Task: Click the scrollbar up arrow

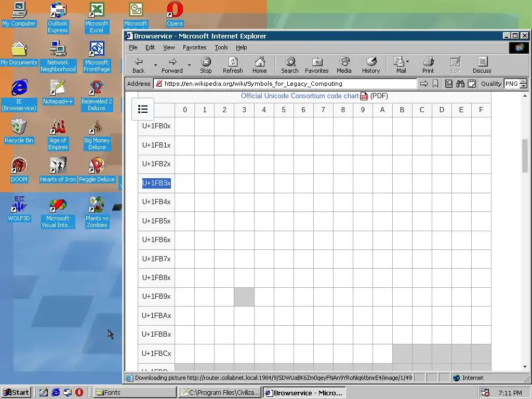Action: click(x=525, y=96)
